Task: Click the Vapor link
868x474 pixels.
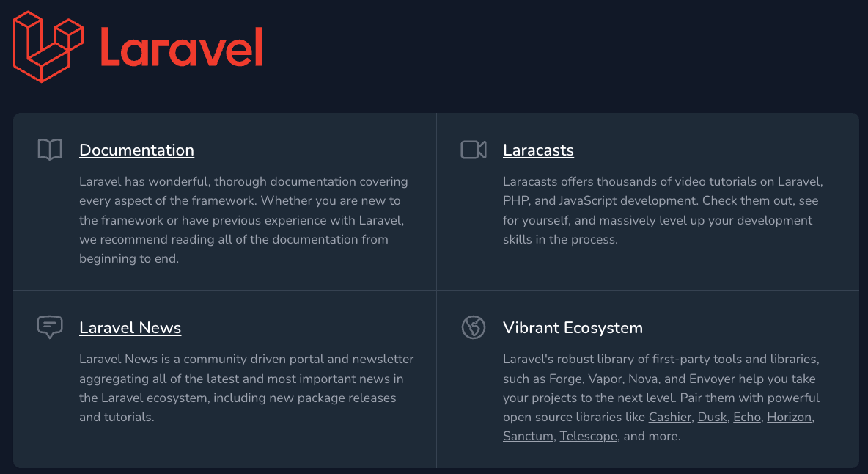Action: 605,379
